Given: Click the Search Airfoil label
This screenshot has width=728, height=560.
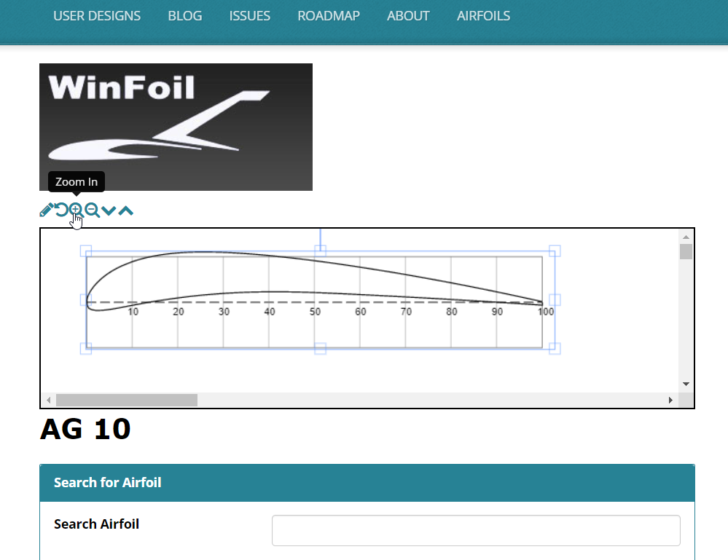Looking at the screenshot, I should tap(97, 524).
